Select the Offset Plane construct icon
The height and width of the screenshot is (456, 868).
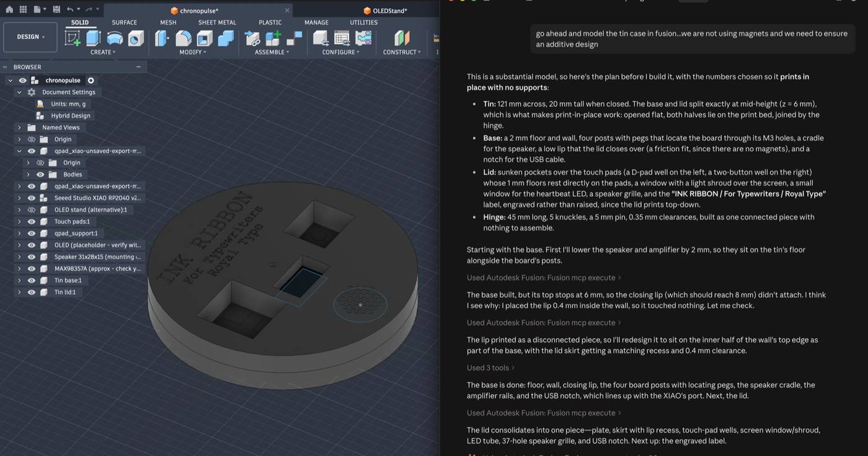click(402, 38)
